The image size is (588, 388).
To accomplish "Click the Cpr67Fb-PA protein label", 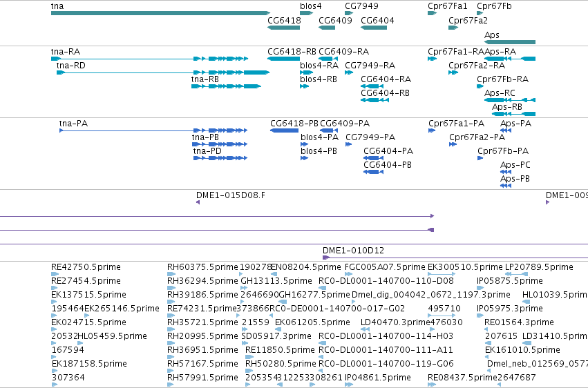I will [503, 151].
